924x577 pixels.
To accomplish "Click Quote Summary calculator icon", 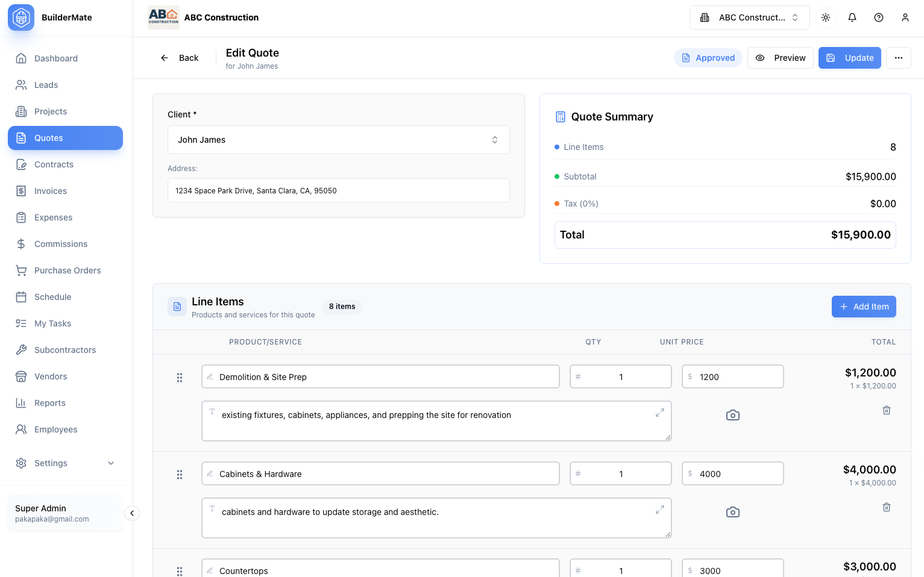I will point(561,117).
